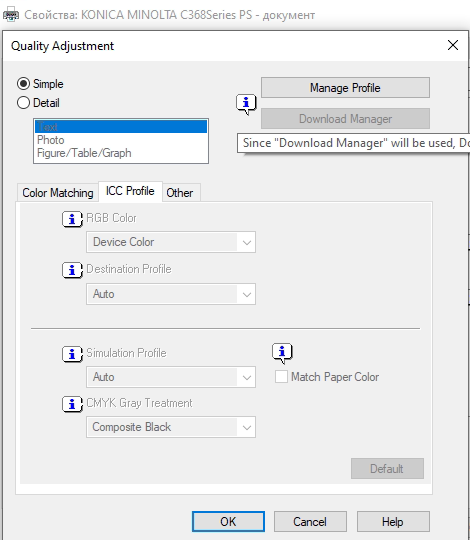Click the info icon above Match Paper Color
The width and height of the screenshot is (470, 540).
(282, 353)
